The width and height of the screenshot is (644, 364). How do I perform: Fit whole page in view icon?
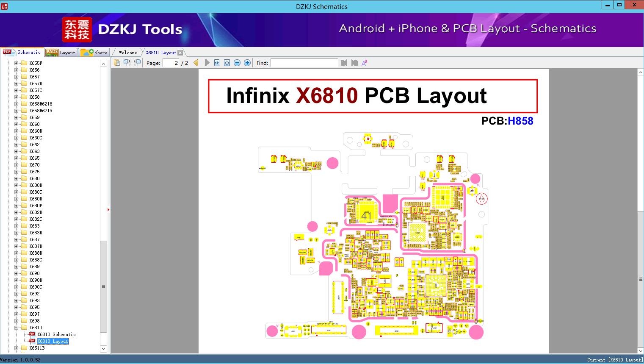pyautogui.click(x=227, y=63)
